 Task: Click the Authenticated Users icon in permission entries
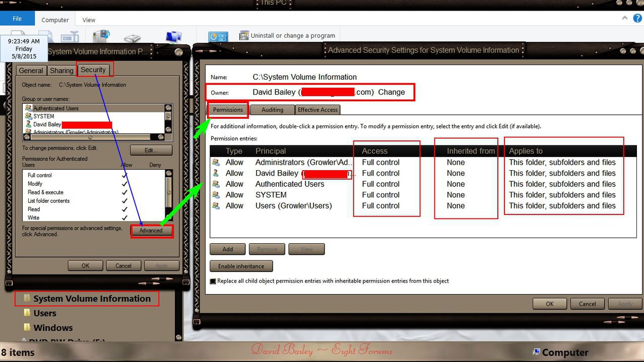(217, 184)
